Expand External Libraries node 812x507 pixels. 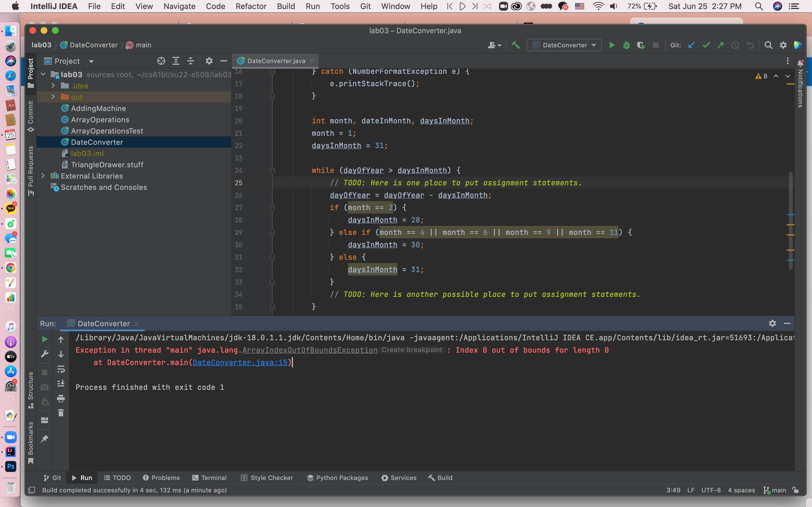(x=43, y=176)
